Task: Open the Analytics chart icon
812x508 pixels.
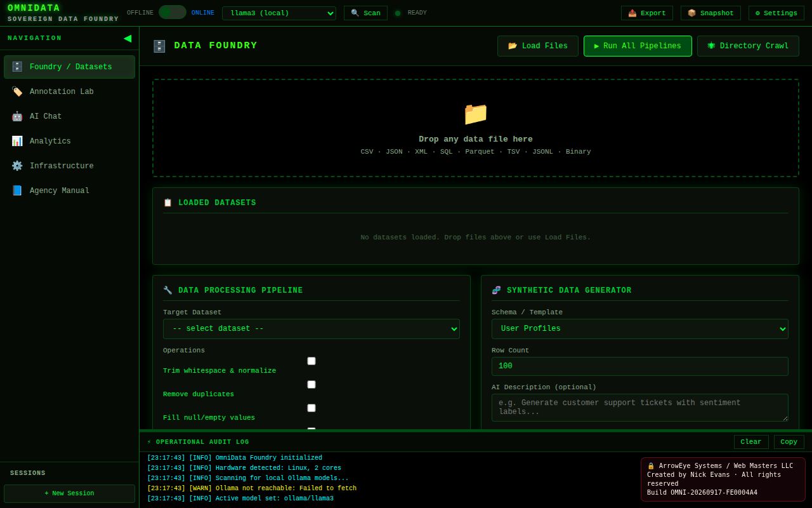Action: pyautogui.click(x=17, y=141)
